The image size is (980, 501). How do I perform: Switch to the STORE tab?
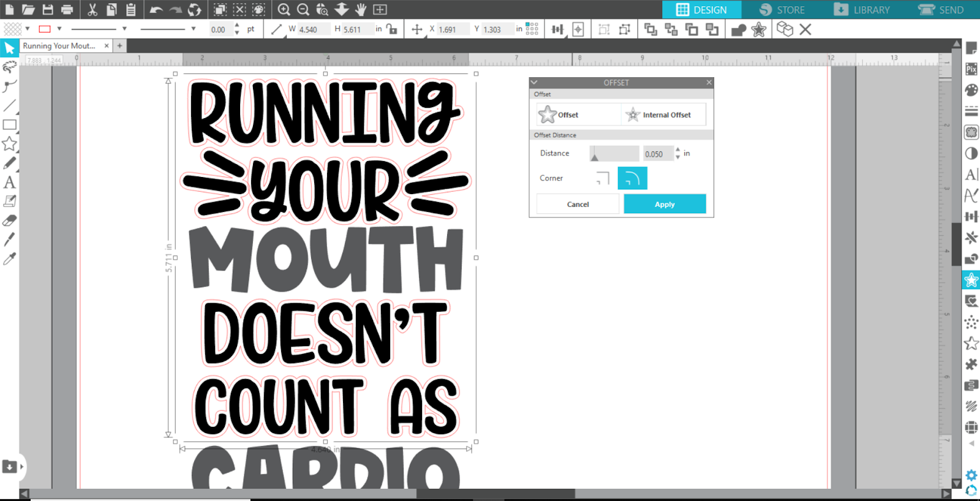pos(782,10)
